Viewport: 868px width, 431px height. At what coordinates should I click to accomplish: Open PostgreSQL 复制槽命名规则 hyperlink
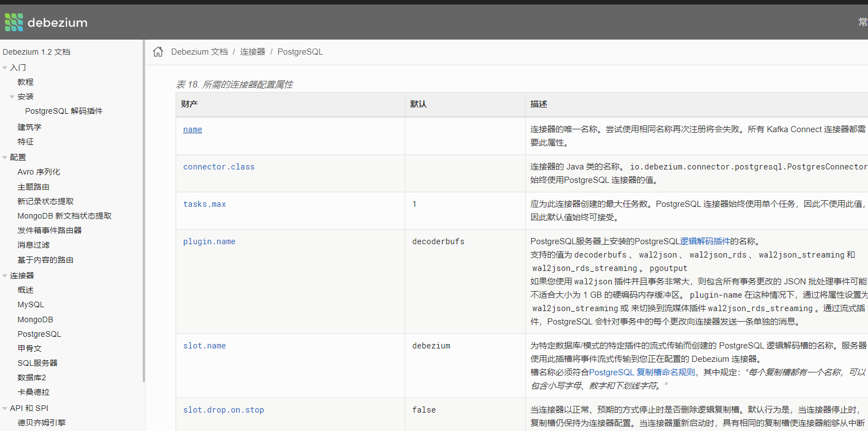point(642,372)
